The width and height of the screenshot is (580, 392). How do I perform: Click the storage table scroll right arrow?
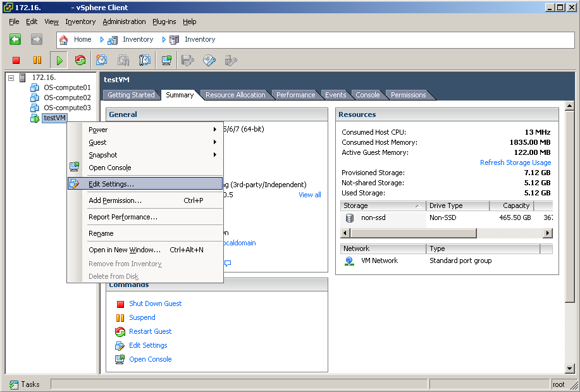coord(548,233)
